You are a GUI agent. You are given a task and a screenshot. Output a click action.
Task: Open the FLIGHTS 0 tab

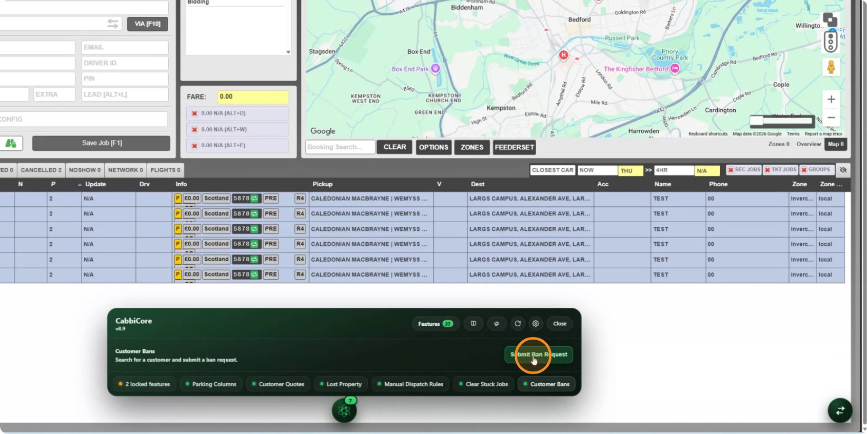tap(165, 170)
